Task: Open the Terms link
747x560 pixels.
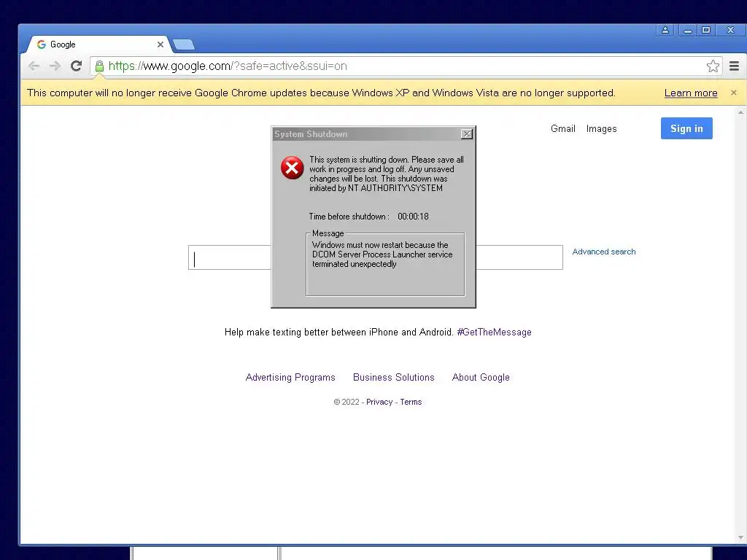Action: (x=411, y=402)
